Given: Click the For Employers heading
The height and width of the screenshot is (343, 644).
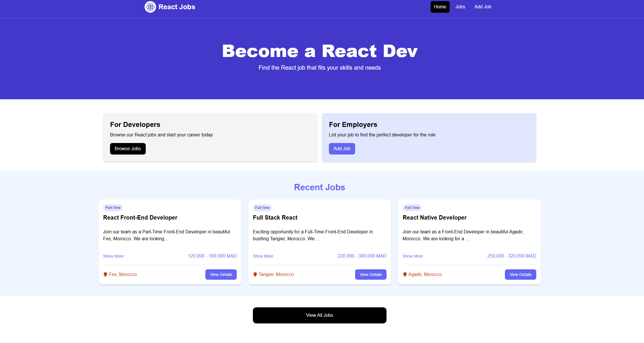Looking at the screenshot, I should tap(353, 125).
